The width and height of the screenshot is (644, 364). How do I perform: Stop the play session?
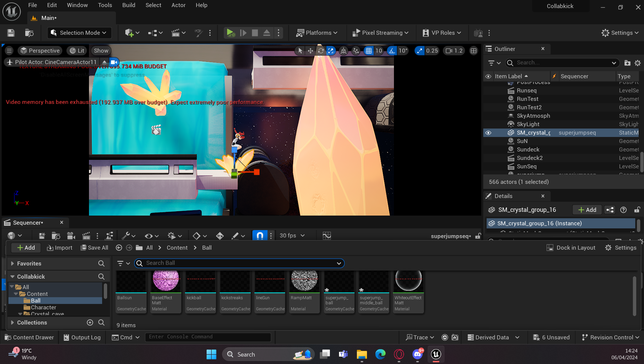255,33
